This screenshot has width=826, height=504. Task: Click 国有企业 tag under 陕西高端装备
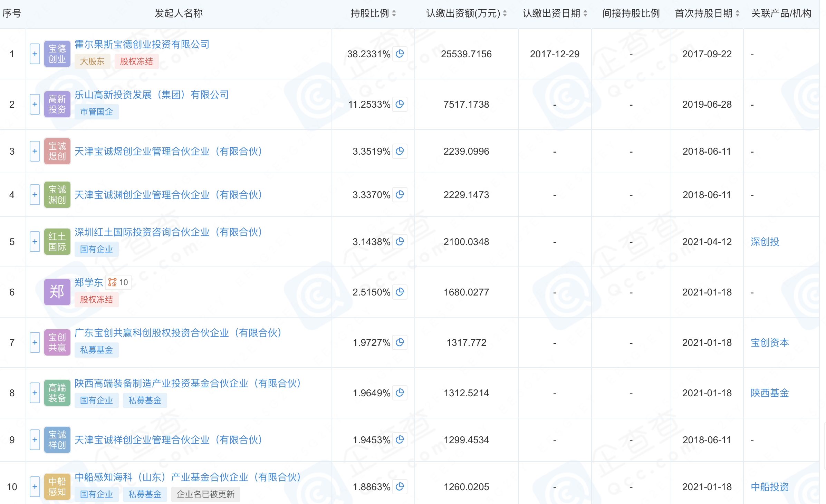tap(96, 400)
